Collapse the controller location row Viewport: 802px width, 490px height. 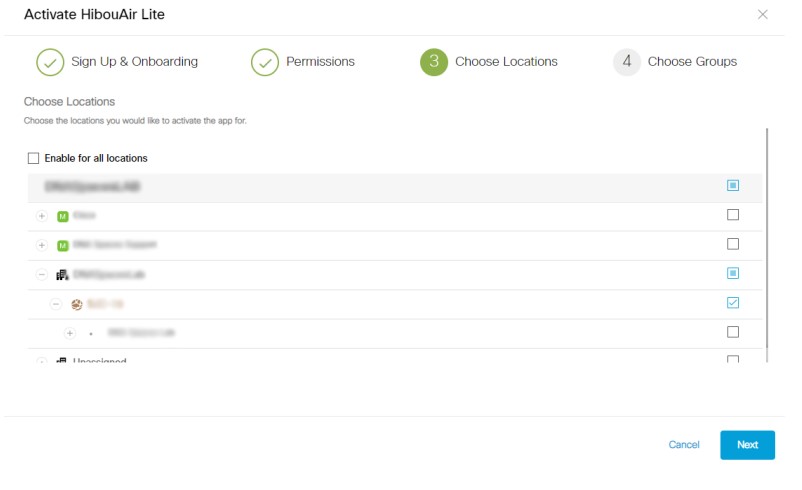pyautogui.click(x=56, y=304)
